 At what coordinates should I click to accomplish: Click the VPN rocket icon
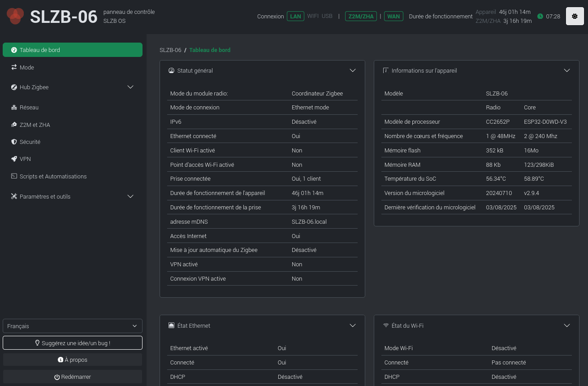coord(14,159)
